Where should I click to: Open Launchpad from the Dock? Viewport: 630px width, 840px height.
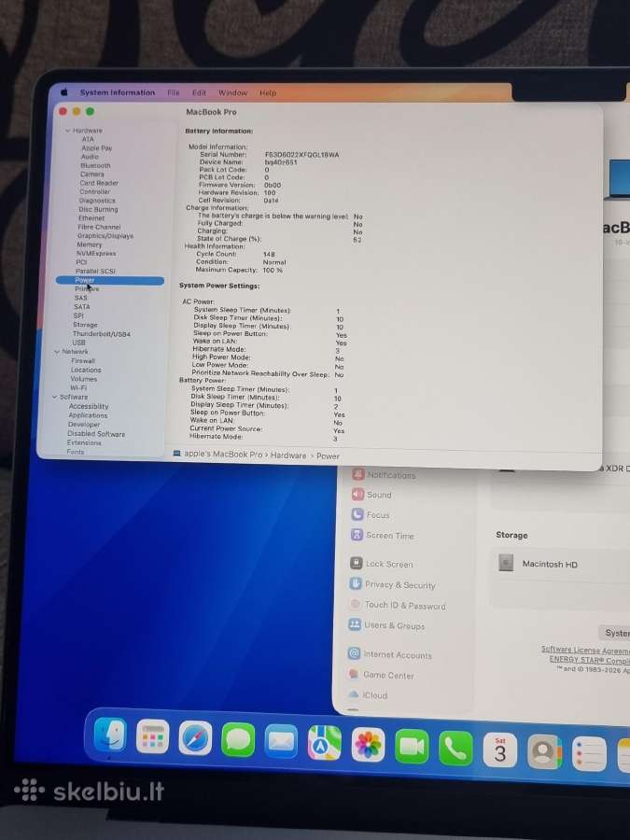tap(153, 736)
